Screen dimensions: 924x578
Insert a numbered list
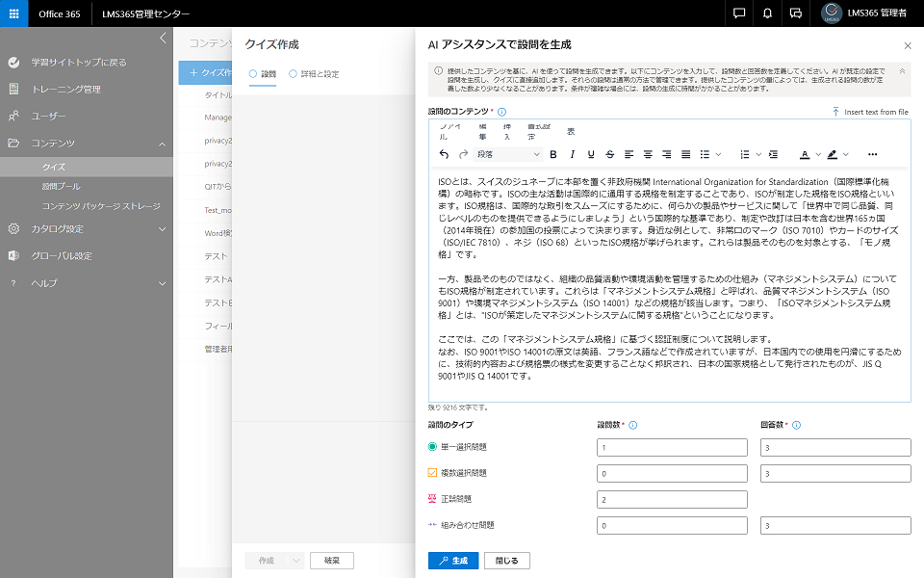click(745, 154)
